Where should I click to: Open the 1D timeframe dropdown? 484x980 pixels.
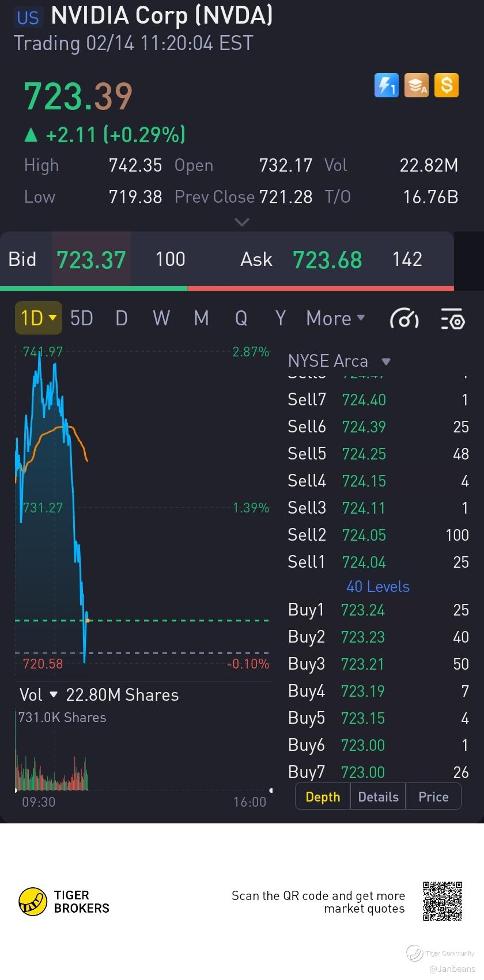pyautogui.click(x=38, y=318)
